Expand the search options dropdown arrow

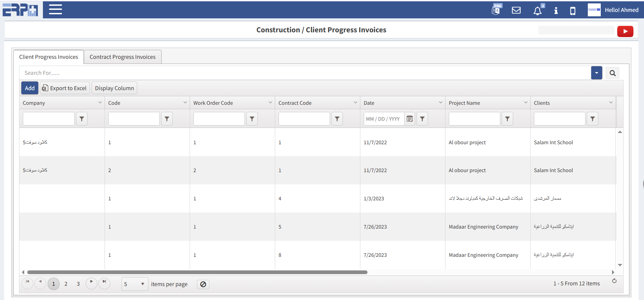point(596,73)
